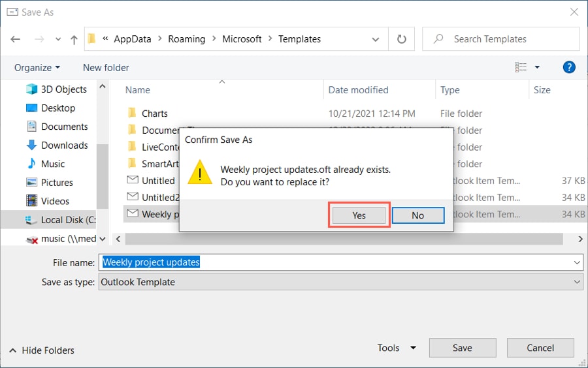Select Videos in the navigation pane
This screenshot has height=368, width=588.
(x=48, y=201)
